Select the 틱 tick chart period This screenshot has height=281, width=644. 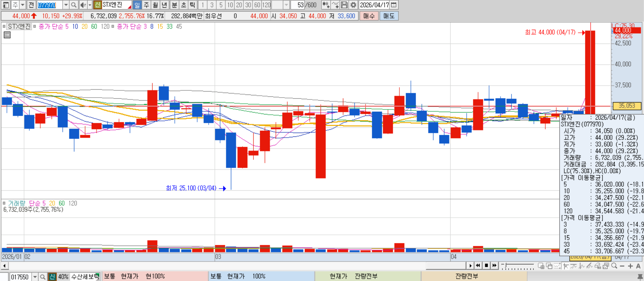click(193, 5)
